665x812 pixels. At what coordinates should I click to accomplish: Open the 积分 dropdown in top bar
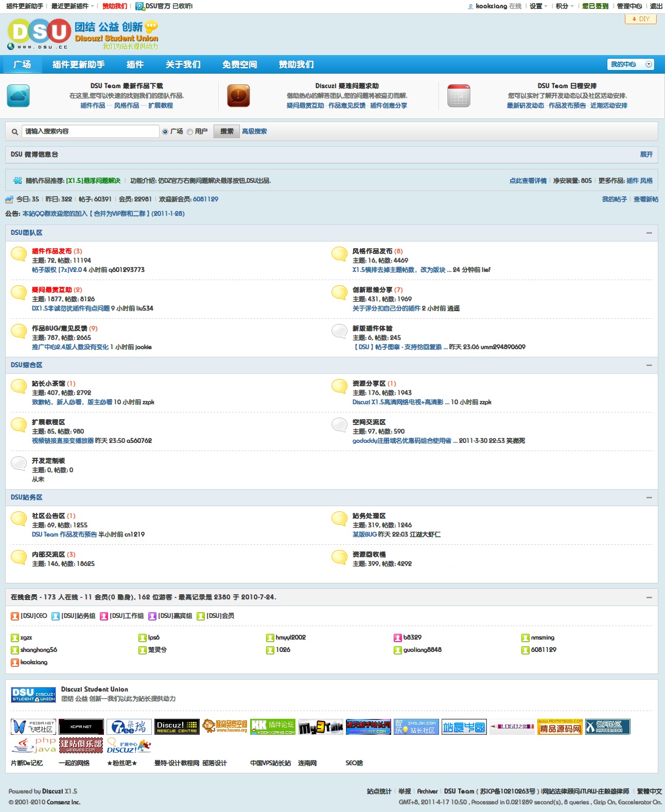(565, 6)
